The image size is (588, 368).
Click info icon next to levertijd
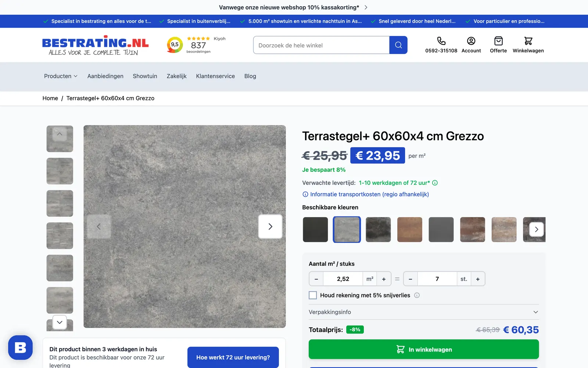(435, 183)
